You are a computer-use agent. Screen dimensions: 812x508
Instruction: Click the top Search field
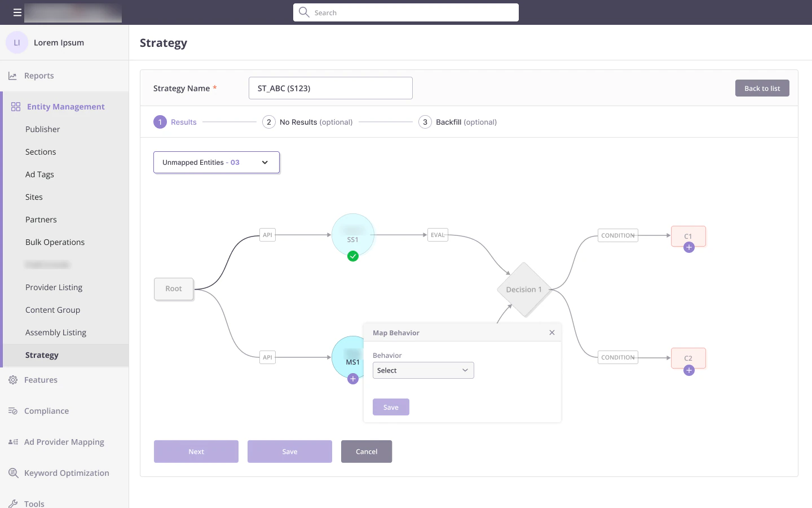[406, 12]
